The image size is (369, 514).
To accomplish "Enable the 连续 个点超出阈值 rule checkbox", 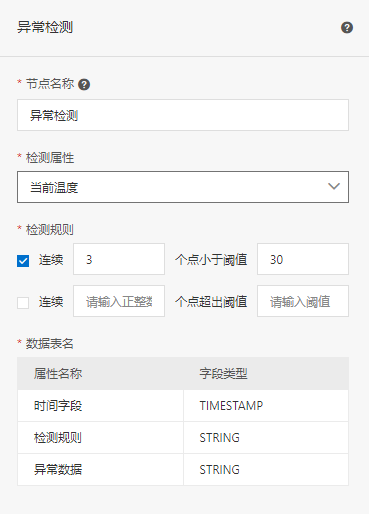I will pyautogui.click(x=23, y=303).
